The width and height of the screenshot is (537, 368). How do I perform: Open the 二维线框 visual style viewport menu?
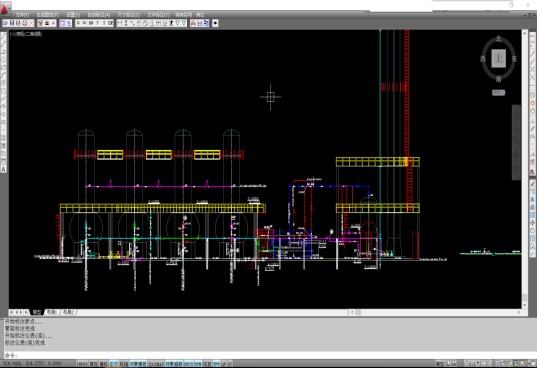click(34, 34)
